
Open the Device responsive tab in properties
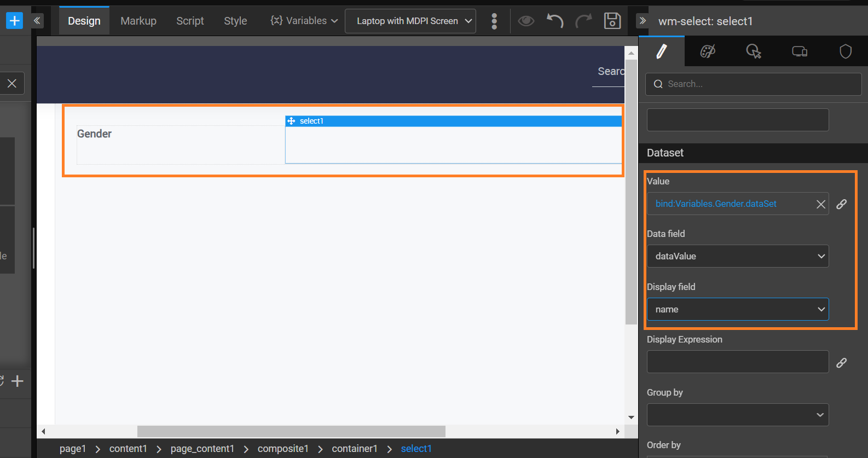tap(800, 51)
